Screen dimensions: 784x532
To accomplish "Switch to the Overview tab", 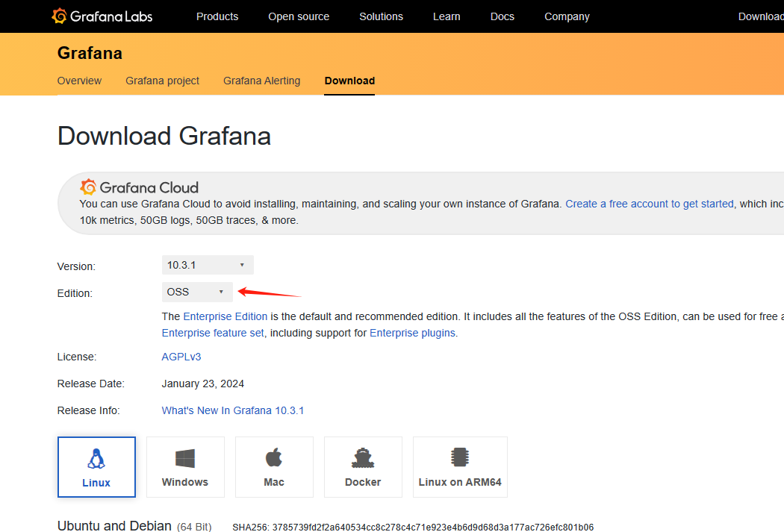I will pos(79,81).
